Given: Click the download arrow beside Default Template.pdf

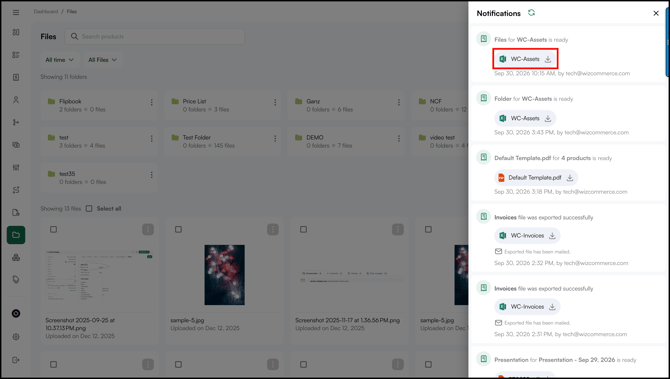Looking at the screenshot, I should pyautogui.click(x=570, y=178).
